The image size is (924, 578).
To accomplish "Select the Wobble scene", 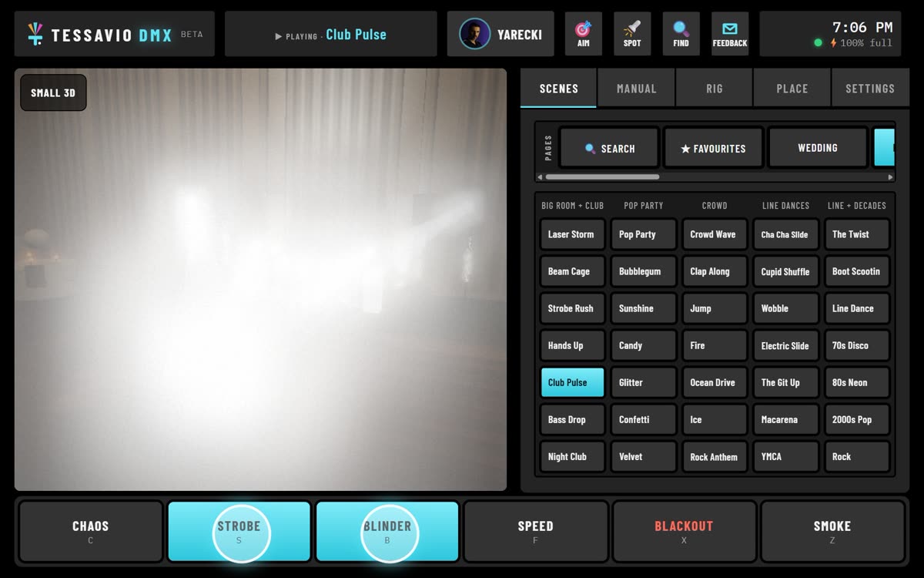I will pos(785,308).
